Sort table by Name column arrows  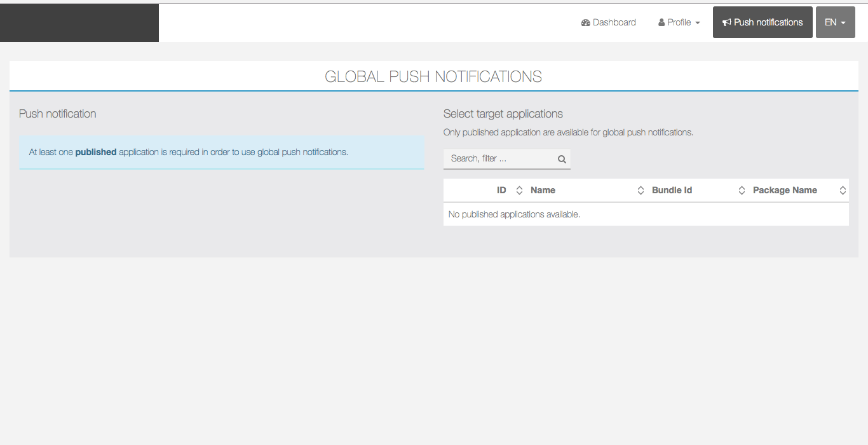[641, 191]
